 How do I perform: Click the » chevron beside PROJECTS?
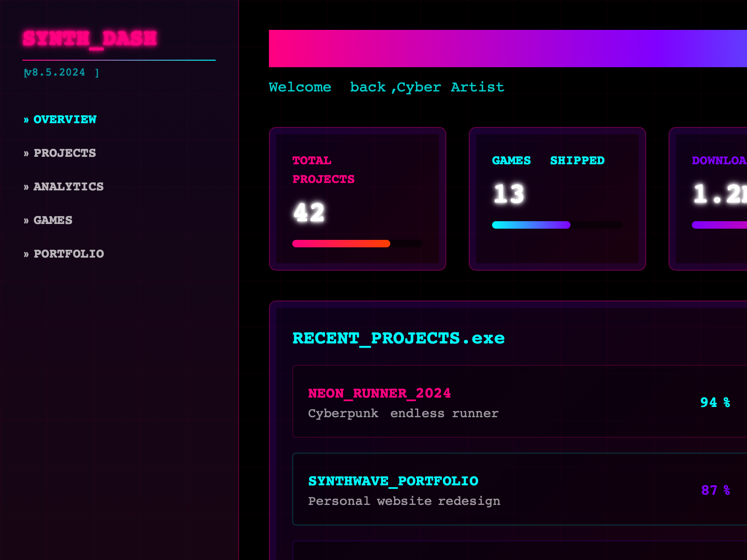(x=26, y=153)
